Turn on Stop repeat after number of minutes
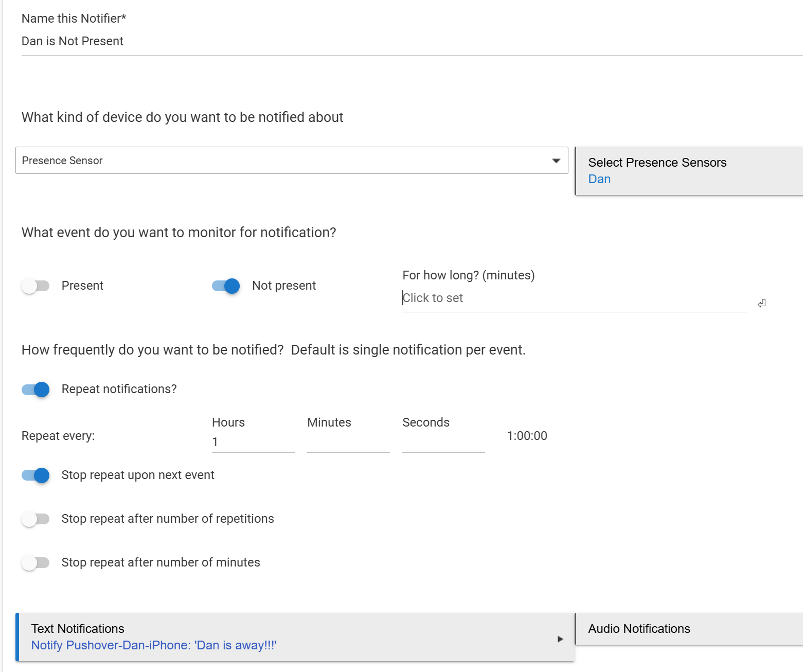803x672 pixels. point(35,563)
